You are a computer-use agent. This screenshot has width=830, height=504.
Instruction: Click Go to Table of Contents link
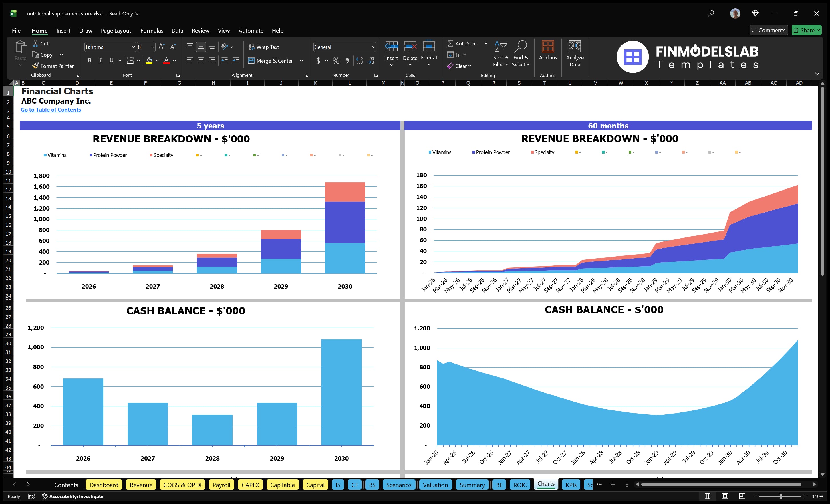coord(51,110)
